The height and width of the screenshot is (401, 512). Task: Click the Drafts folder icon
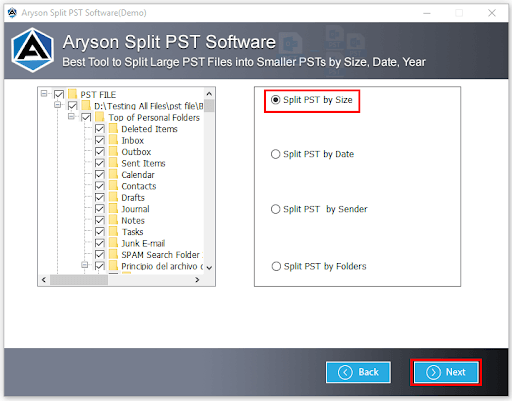114,197
